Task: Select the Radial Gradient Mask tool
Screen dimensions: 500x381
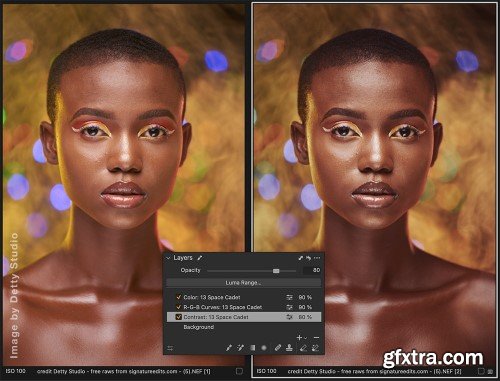Action: 264,348
